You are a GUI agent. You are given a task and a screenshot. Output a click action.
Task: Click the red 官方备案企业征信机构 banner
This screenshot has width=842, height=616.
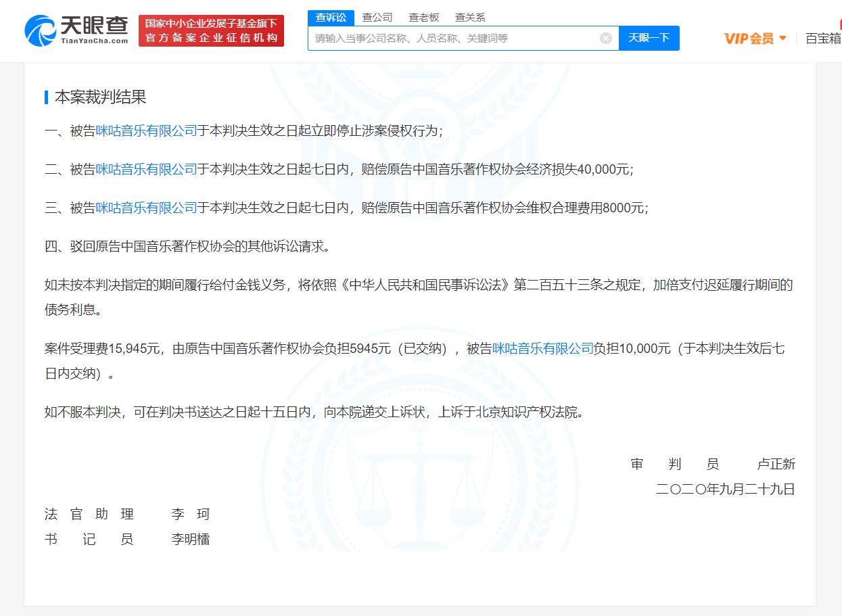[211, 31]
